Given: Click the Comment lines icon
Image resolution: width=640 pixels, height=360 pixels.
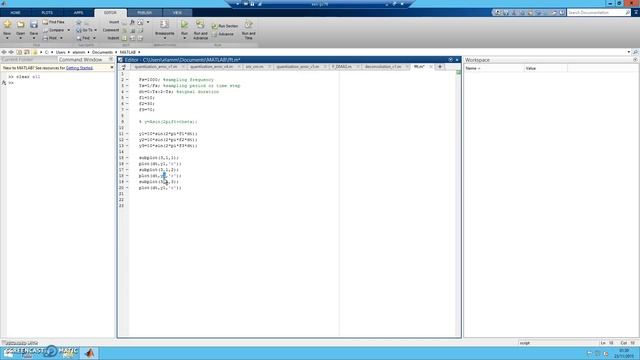Looking at the screenshot, I should pyautogui.click(x=125, y=30).
